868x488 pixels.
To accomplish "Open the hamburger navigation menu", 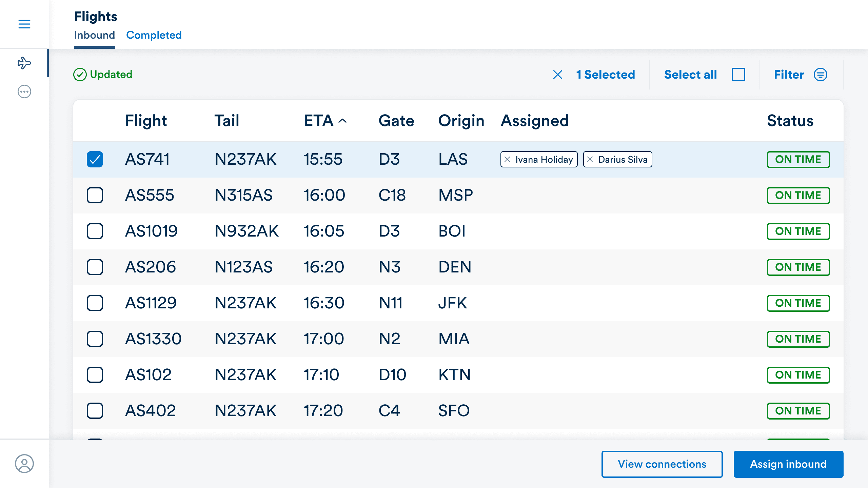I will 24,24.
